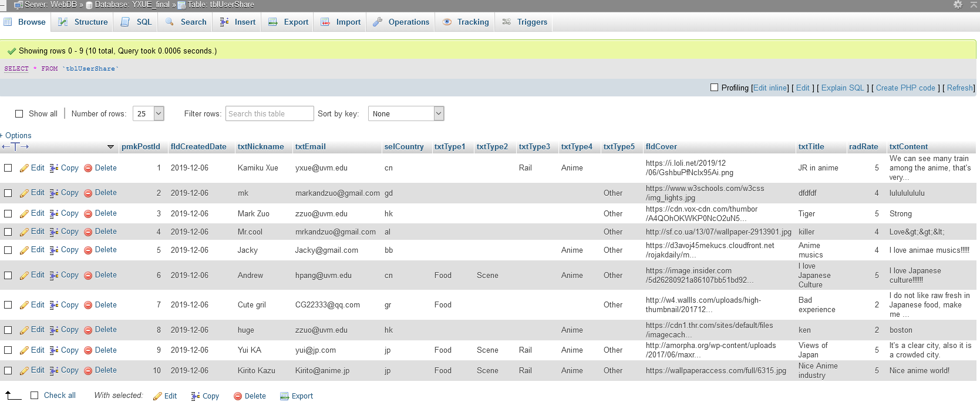Click the Copy icon for Mark Zuo row
Screen dimensions: 980x405
tap(54, 213)
